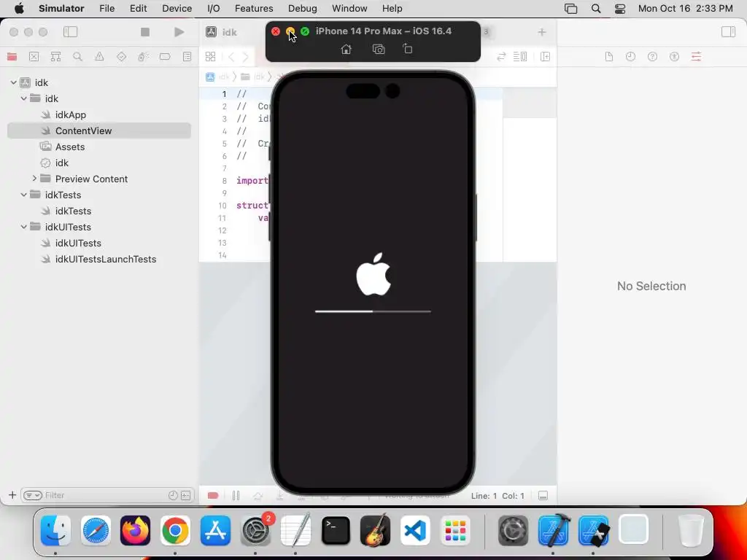Open the Report navigator
747x560 pixels.
(187, 57)
